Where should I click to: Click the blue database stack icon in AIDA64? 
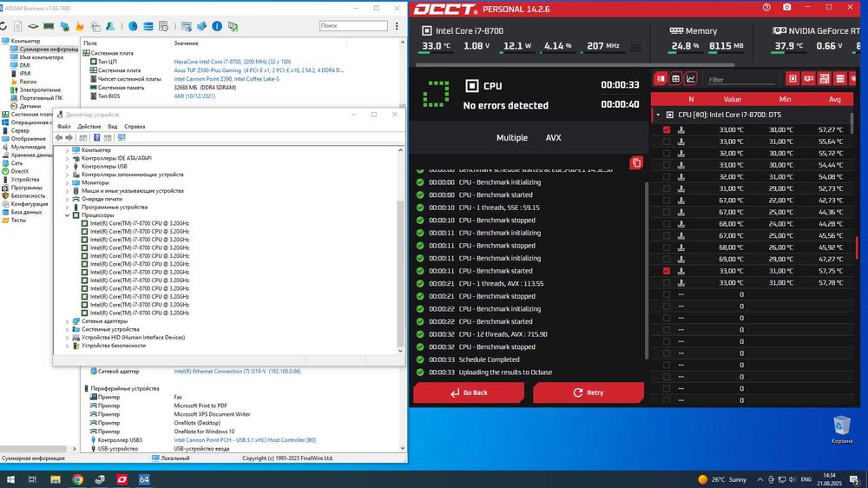(148, 26)
